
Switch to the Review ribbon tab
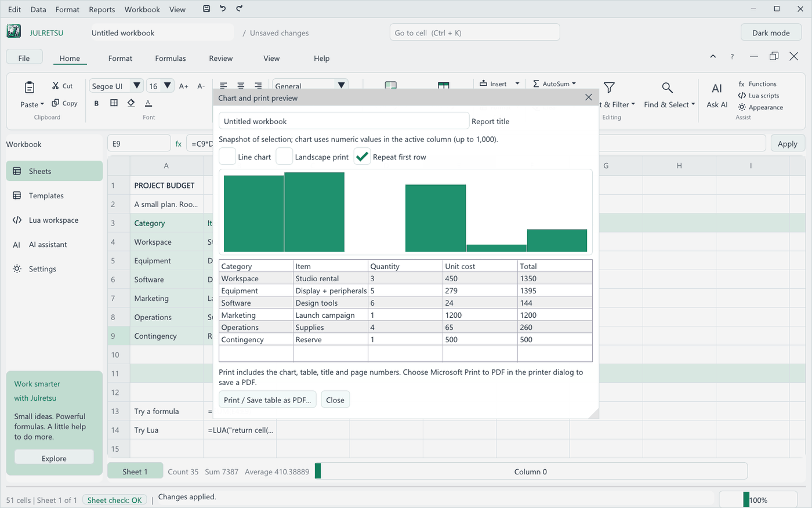coord(221,59)
